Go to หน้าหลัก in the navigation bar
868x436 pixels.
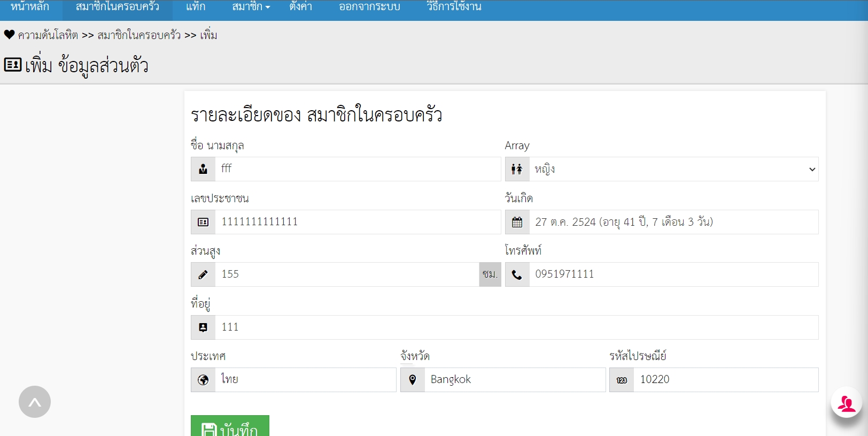click(30, 6)
